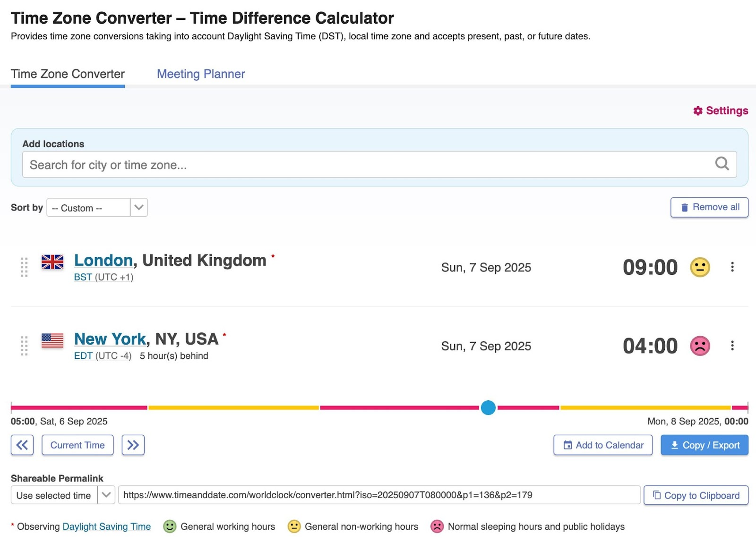Screen dimensions: 756x542
Task: Open the Daylight Saving Time link
Action: [x=107, y=526]
